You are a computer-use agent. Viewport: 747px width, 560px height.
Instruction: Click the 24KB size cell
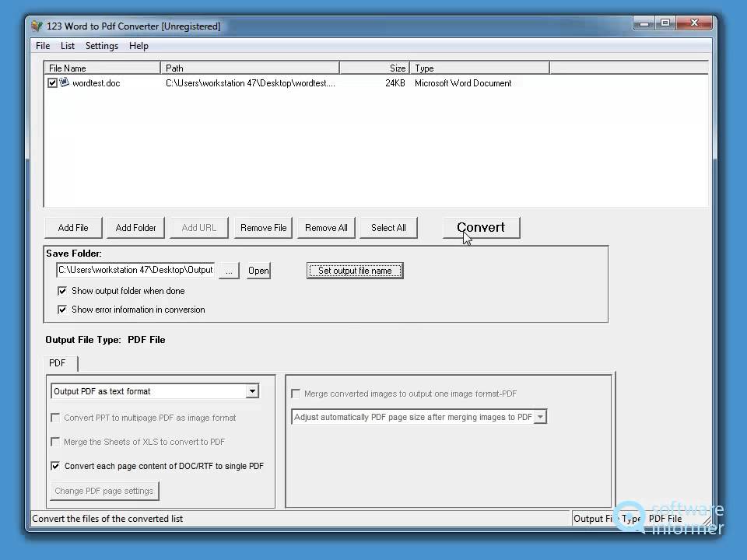click(395, 83)
